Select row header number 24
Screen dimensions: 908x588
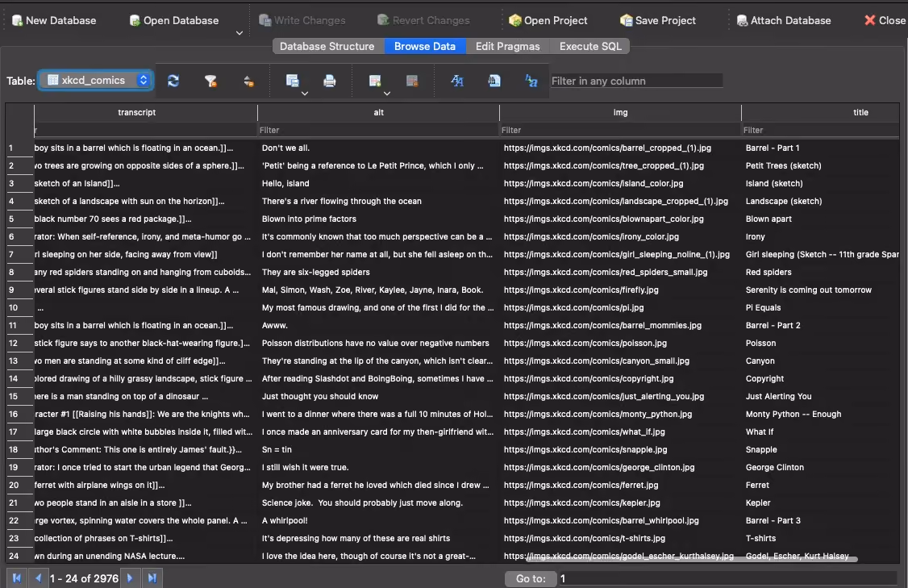(19, 556)
